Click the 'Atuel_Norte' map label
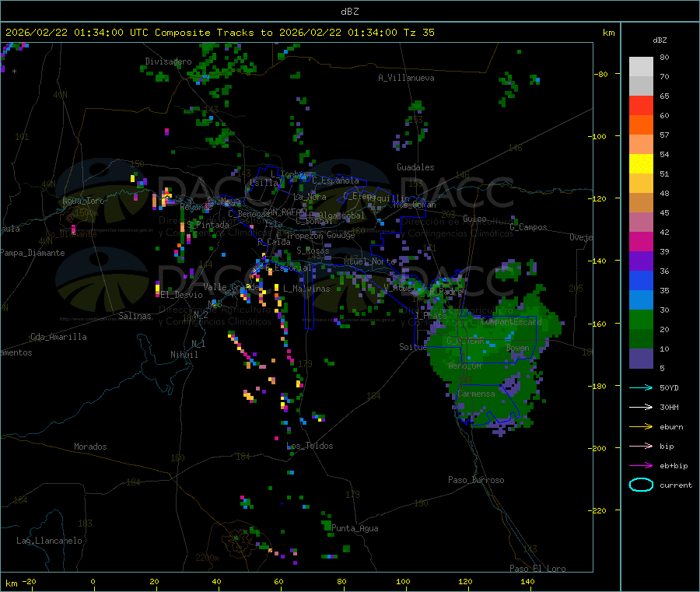 [x=369, y=261]
